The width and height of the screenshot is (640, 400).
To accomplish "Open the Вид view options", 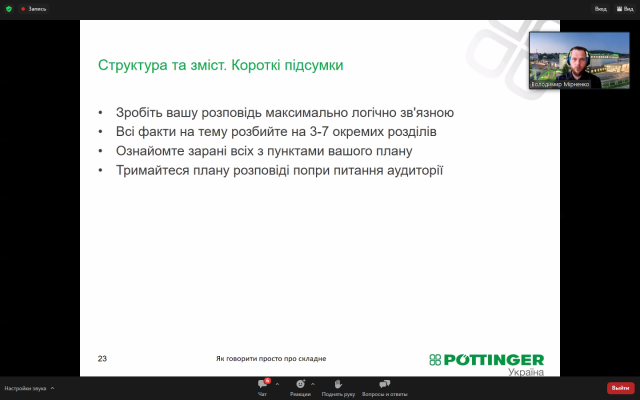I will (625, 9).
